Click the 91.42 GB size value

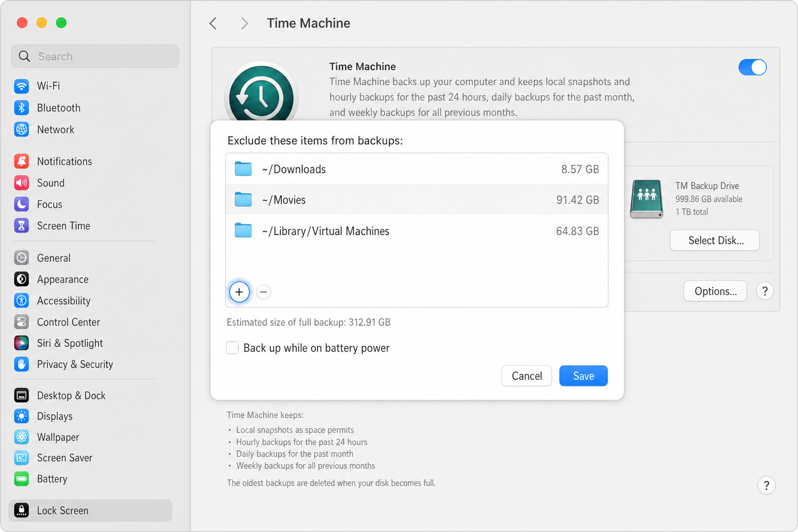point(577,200)
